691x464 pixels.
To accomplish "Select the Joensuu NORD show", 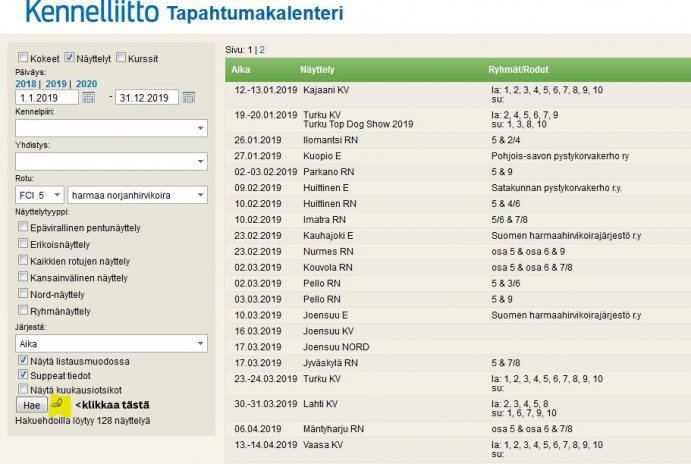I will point(336,347).
